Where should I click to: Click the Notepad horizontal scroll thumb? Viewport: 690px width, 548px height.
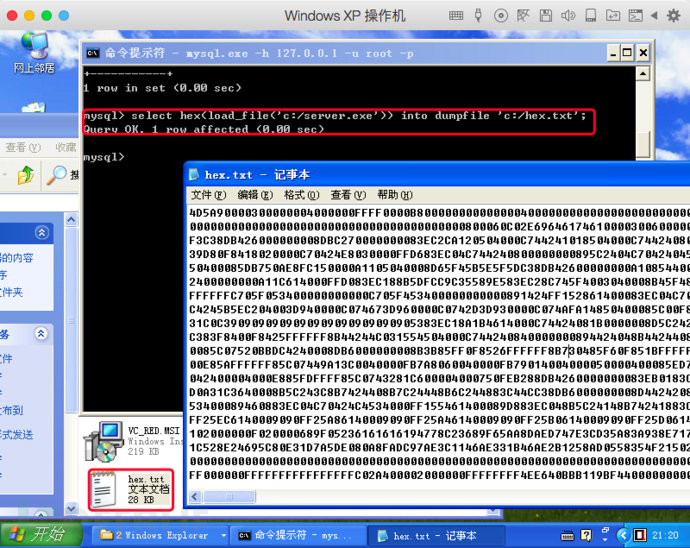[x=229, y=497]
